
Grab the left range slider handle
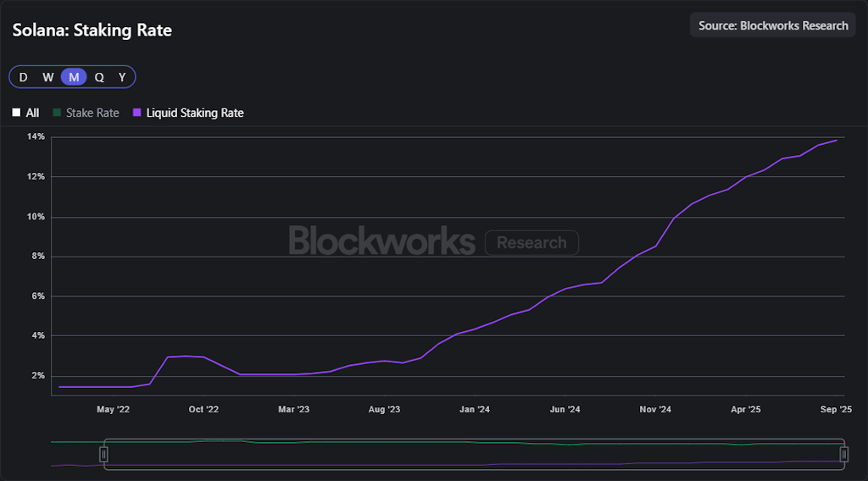104,455
